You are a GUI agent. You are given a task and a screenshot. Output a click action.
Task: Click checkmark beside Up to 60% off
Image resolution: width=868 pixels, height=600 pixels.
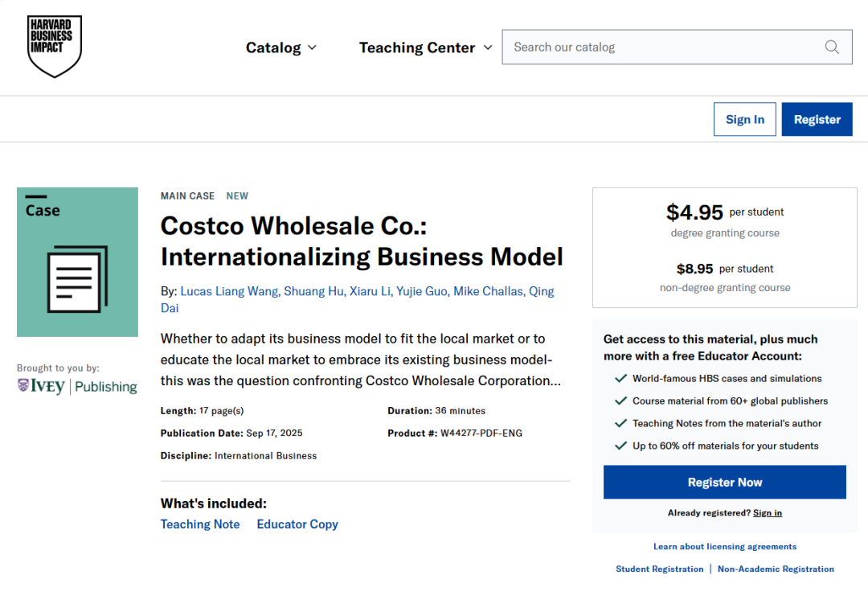(x=620, y=446)
